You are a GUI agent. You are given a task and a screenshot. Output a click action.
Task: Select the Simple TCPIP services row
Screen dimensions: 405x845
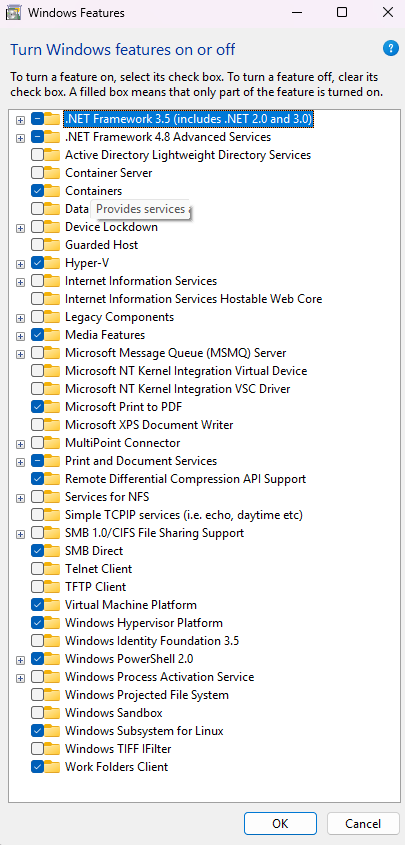(x=184, y=515)
